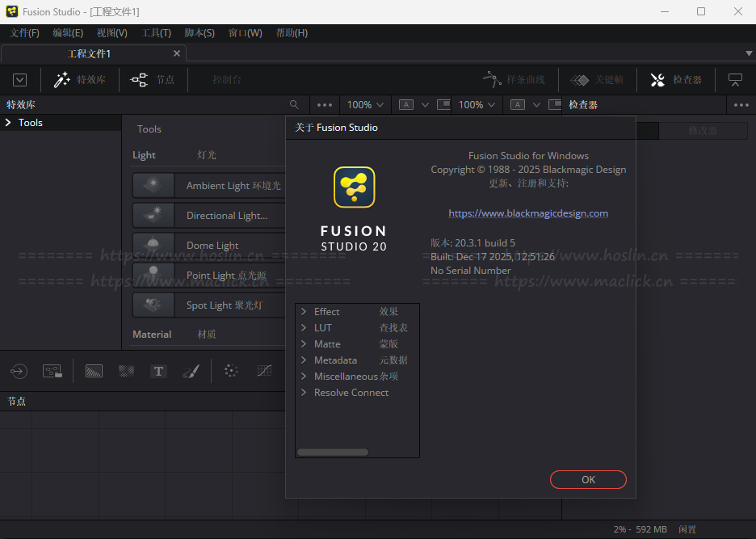Expand the Effect category in list
756x539 pixels.
[x=304, y=312]
